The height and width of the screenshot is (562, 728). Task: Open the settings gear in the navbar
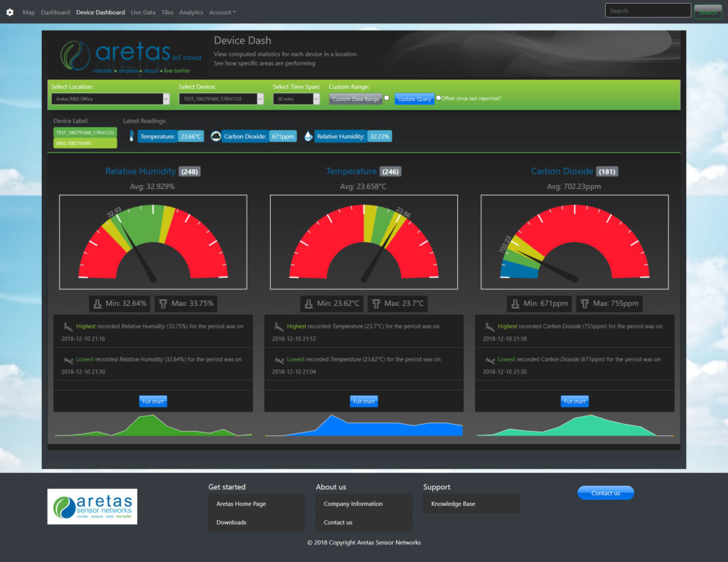(x=10, y=13)
